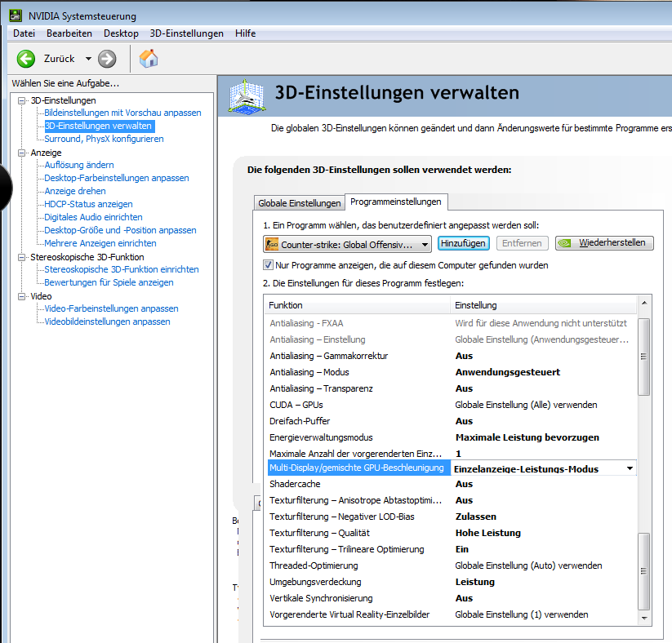672x643 pixels.
Task: Open the Hilfe menu
Action: 245,33
